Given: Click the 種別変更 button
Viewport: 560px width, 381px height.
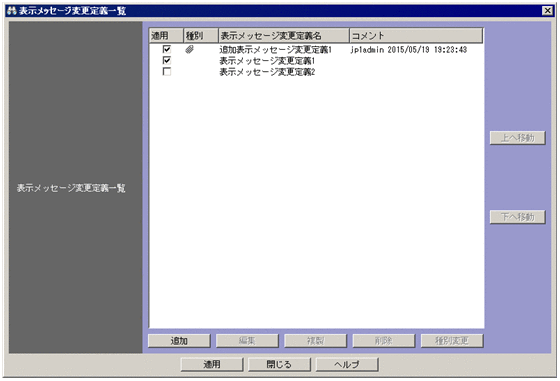Looking at the screenshot, I should pyautogui.click(x=452, y=341).
